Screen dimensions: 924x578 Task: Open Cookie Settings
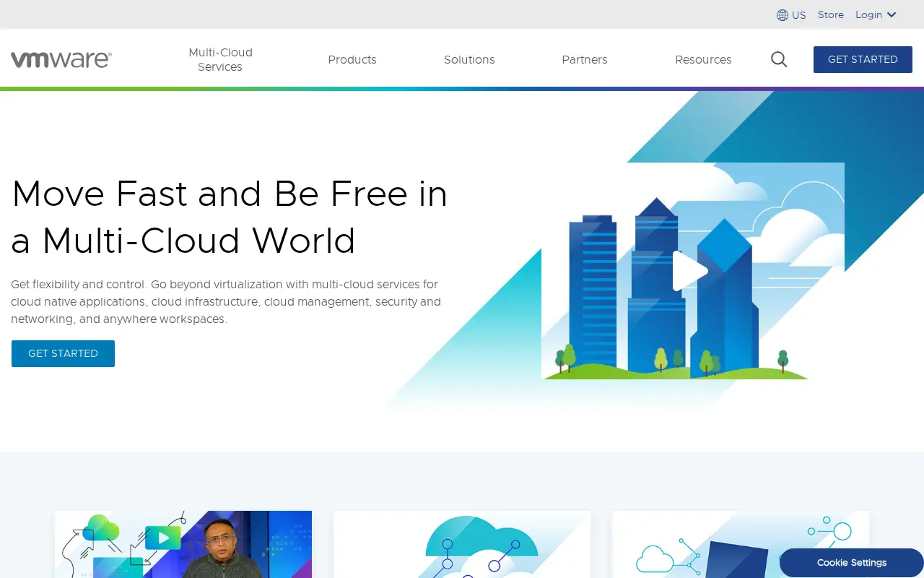(852, 563)
